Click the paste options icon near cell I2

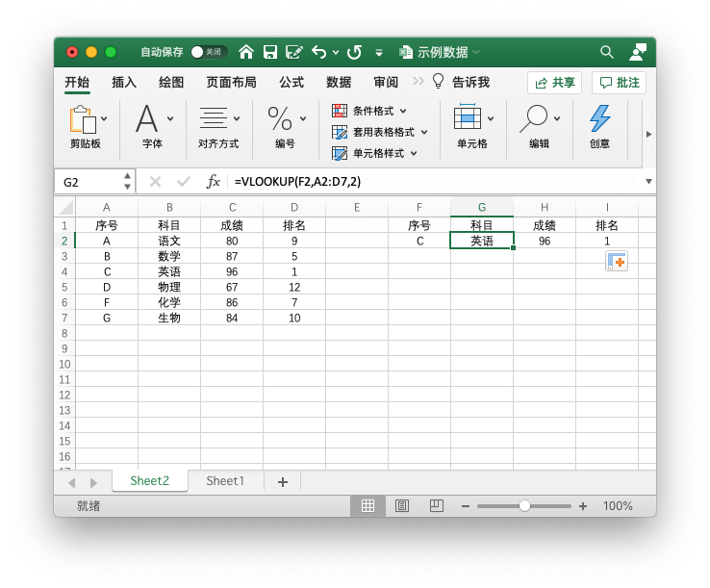pyautogui.click(x=616, y=261)
